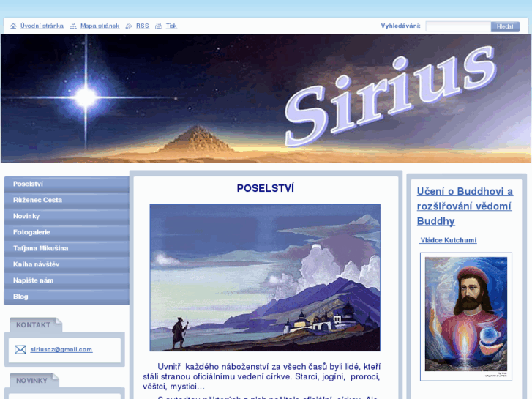Image resolution: width=532 pixels, height=399 pixels.
Task: Click the printer icon beside Tisk
Action: coord(159,26)
